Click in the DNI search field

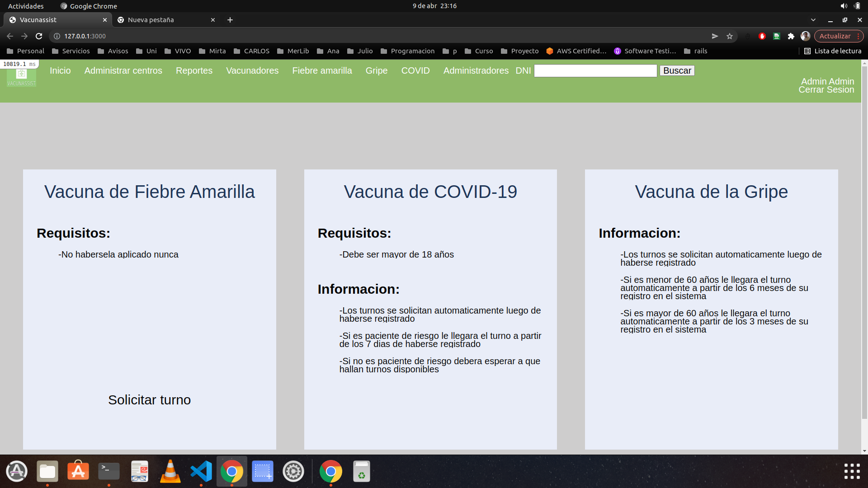pos(595,70)
